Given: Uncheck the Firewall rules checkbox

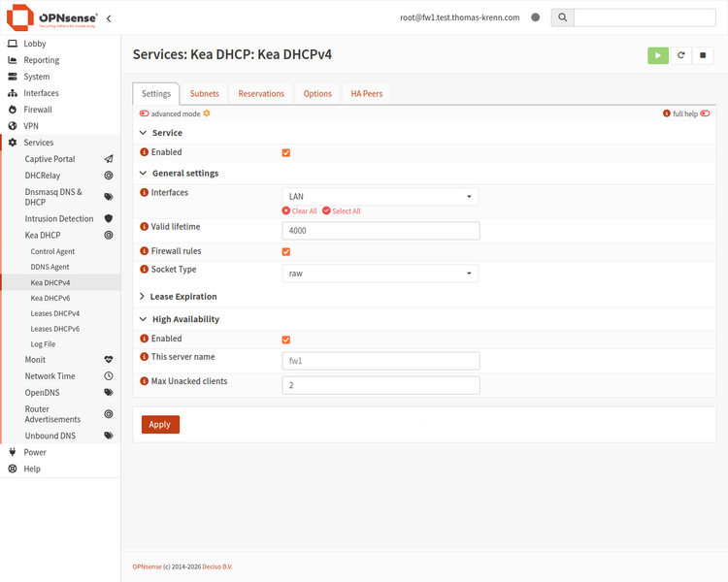Looking at the screenshot, I should click(x=286, y=251).
